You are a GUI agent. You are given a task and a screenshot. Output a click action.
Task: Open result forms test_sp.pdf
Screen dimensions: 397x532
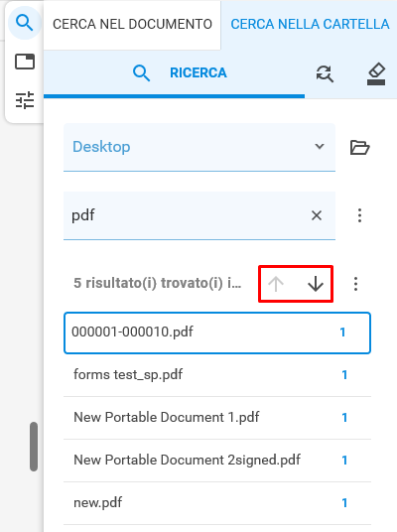point(217,375)
